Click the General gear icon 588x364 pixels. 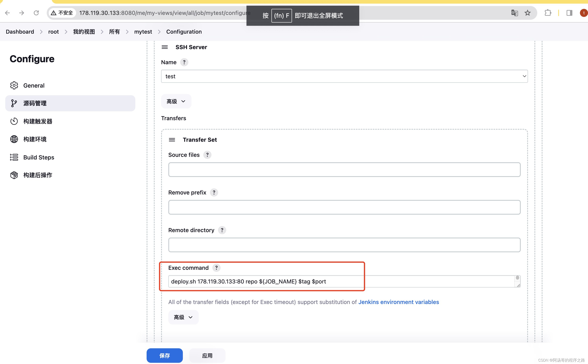coord(14,85)
